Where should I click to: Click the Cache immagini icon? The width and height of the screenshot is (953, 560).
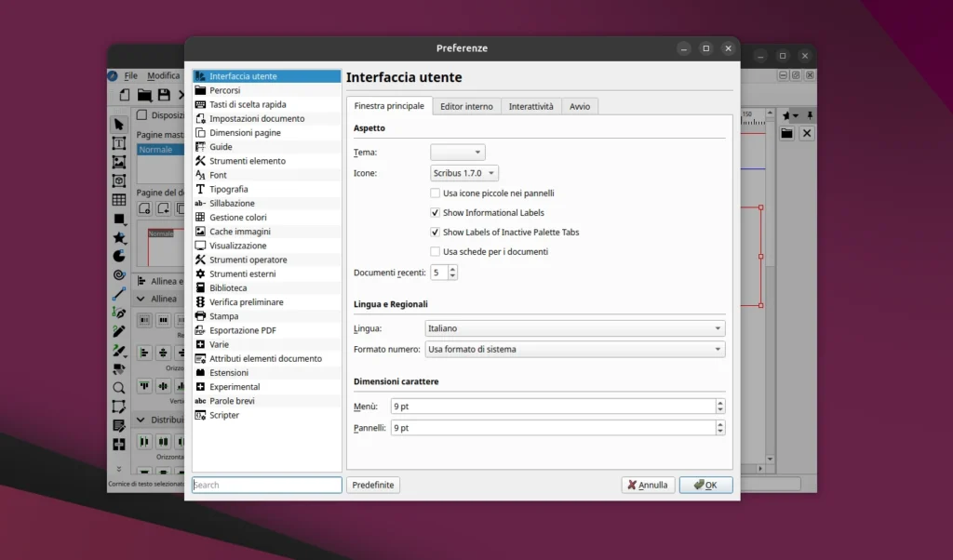click(x=200, y=232)
